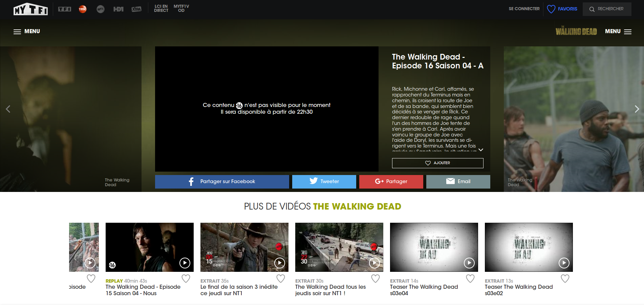
Task: Play Teaser s03e02 video
Action: click(564, 263)
